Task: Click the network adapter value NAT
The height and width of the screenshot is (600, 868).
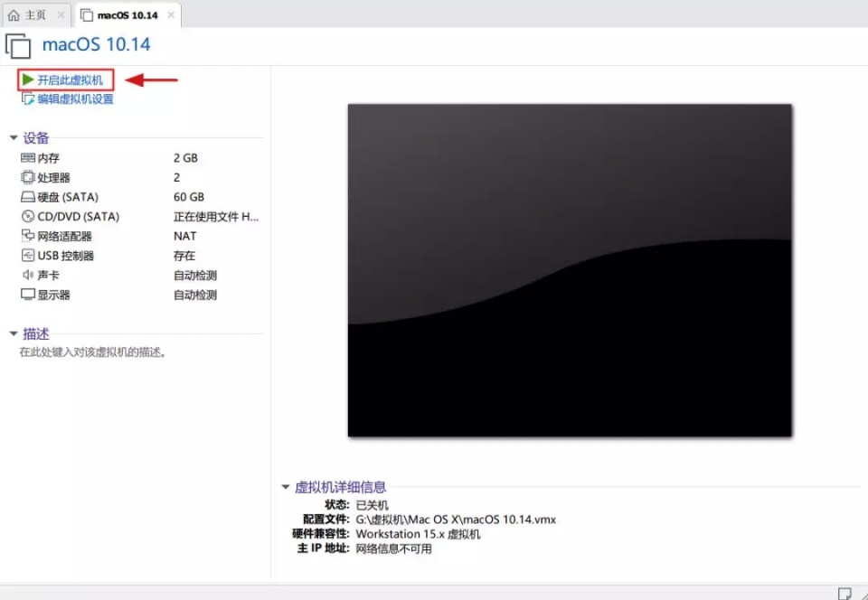Action: [x=184, y=236]
